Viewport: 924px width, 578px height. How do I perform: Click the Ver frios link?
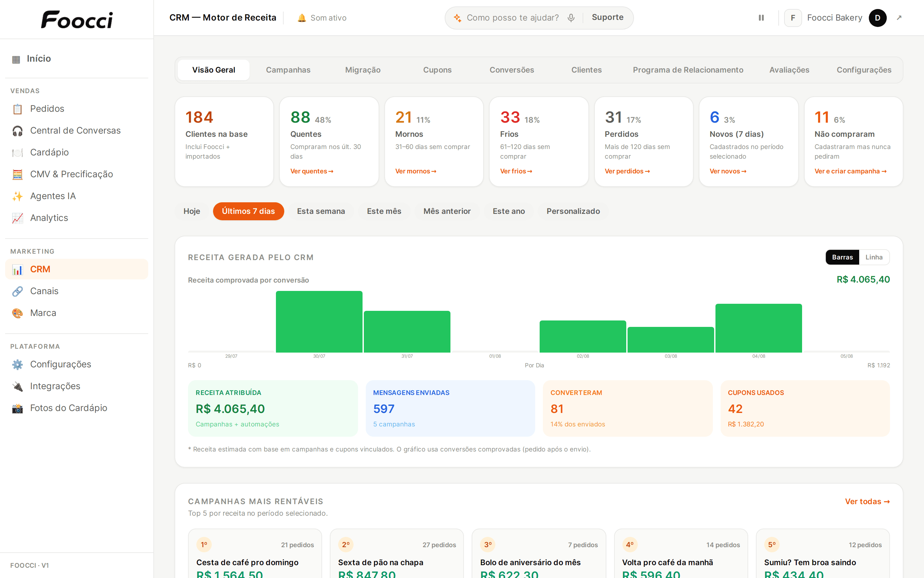pyautogui.click(x=516, y=171)
